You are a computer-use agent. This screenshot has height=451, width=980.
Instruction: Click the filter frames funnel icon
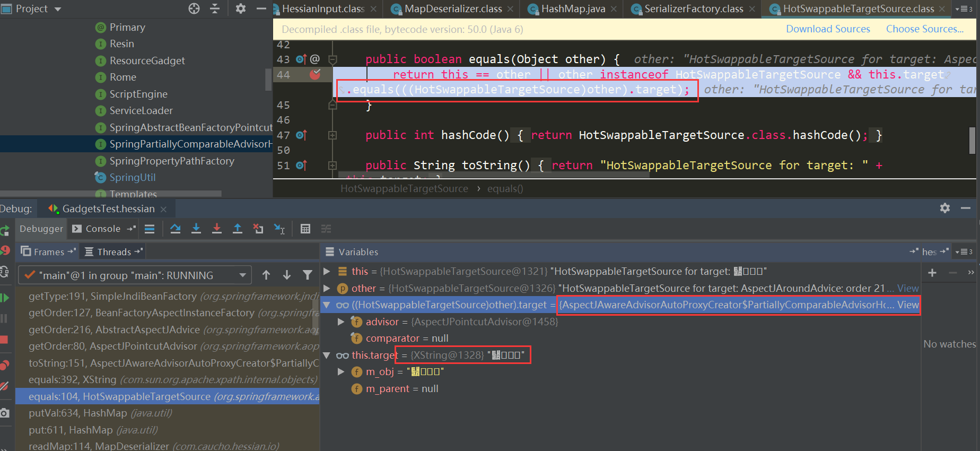tap(308, 275)
